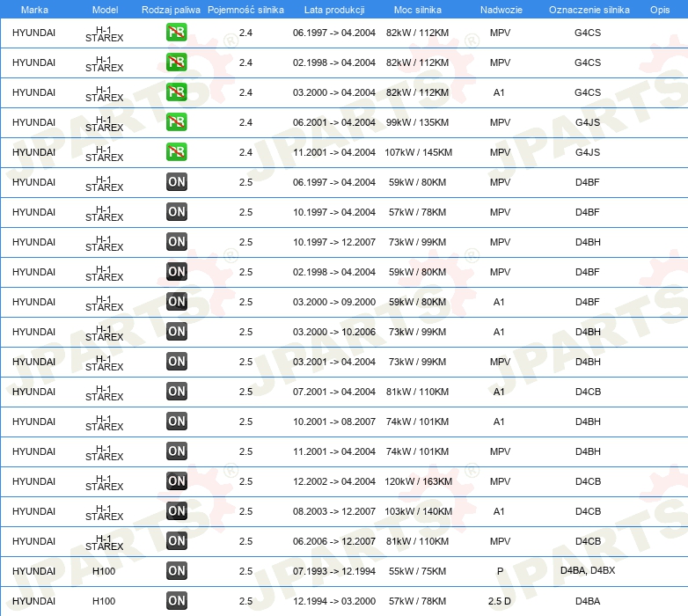Click the Model column header
This screenshot has height=616, width=688.
[x=106, y=10]
